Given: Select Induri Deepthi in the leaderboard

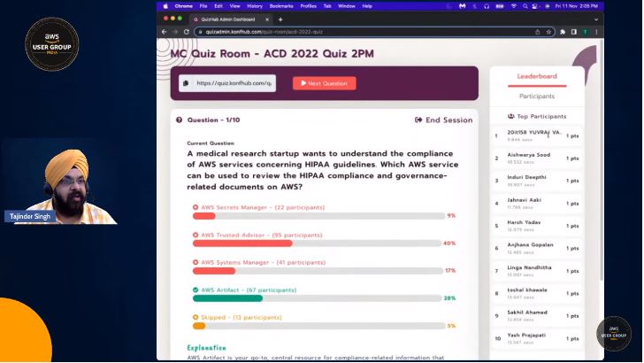Looking at the screenshot, I should coord(537,181).
